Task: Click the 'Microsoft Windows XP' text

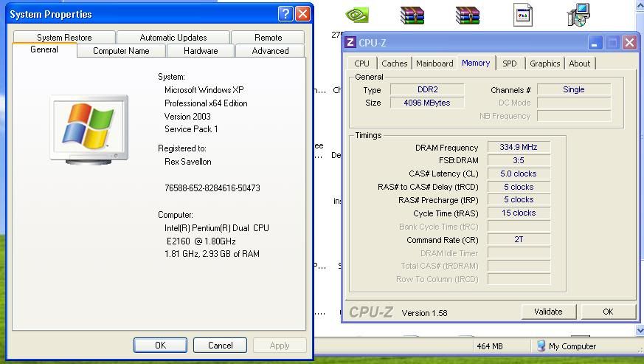Action: [x=204, y=89]
